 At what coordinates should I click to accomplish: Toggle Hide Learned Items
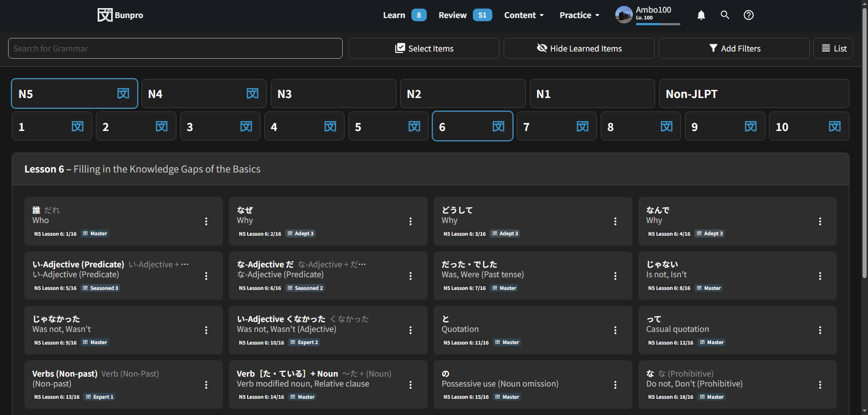tap(579, 48)
